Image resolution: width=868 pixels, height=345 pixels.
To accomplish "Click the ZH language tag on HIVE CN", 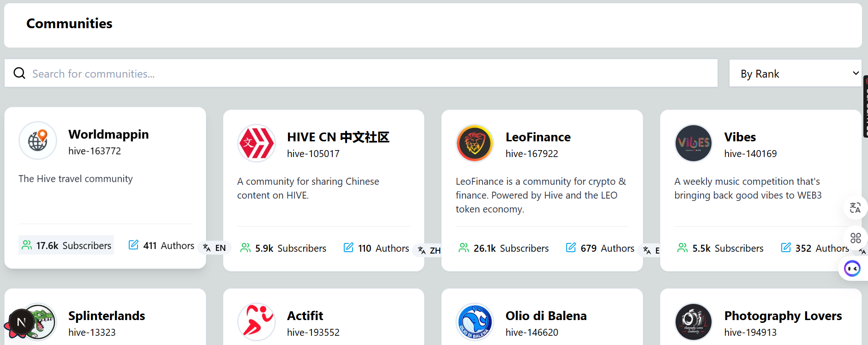I will click(x=429, y=250).
